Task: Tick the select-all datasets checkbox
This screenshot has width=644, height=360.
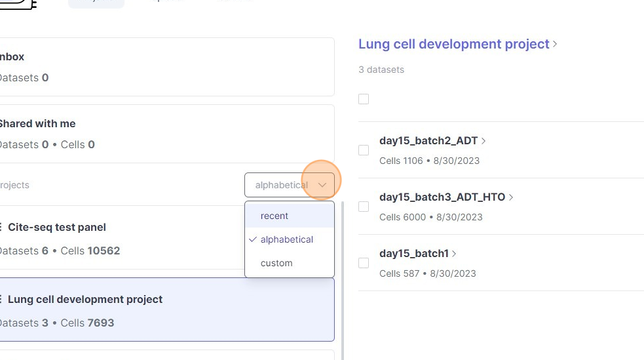Action: [x=364, y=99]
